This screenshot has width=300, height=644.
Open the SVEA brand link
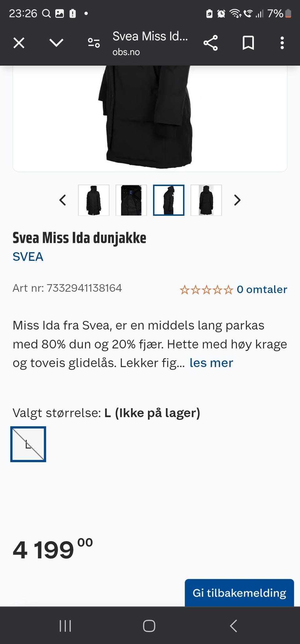(28, 257)
